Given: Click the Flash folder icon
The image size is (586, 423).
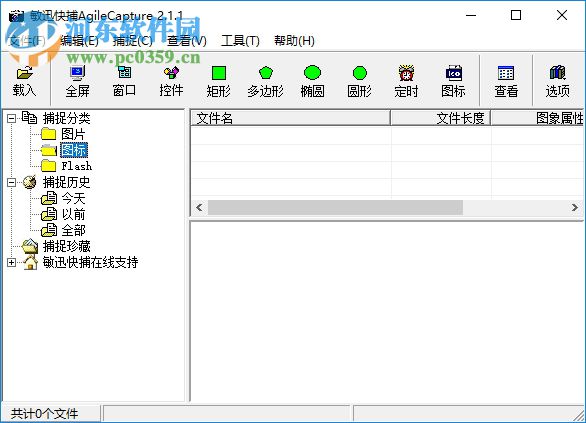Looking at the screenshot, I should tap(49, 166).
